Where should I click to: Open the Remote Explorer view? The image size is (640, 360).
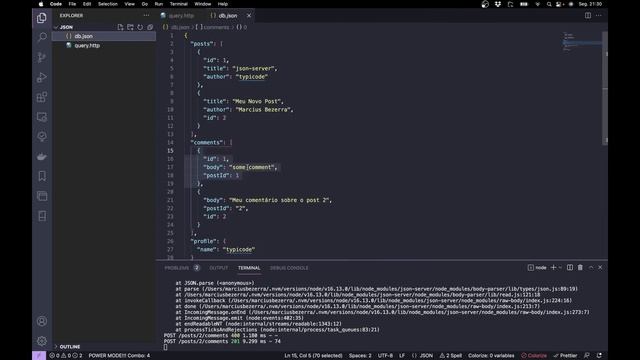tap(42, 117)
